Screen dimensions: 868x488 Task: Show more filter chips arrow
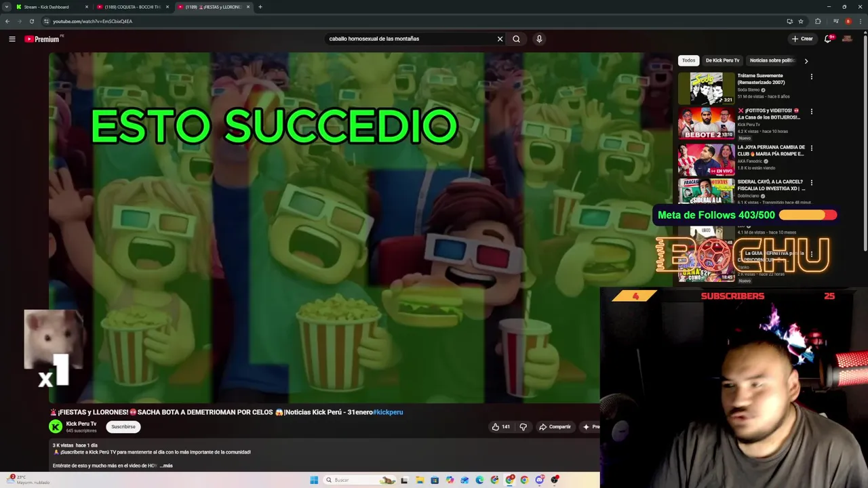coord(806,61)
